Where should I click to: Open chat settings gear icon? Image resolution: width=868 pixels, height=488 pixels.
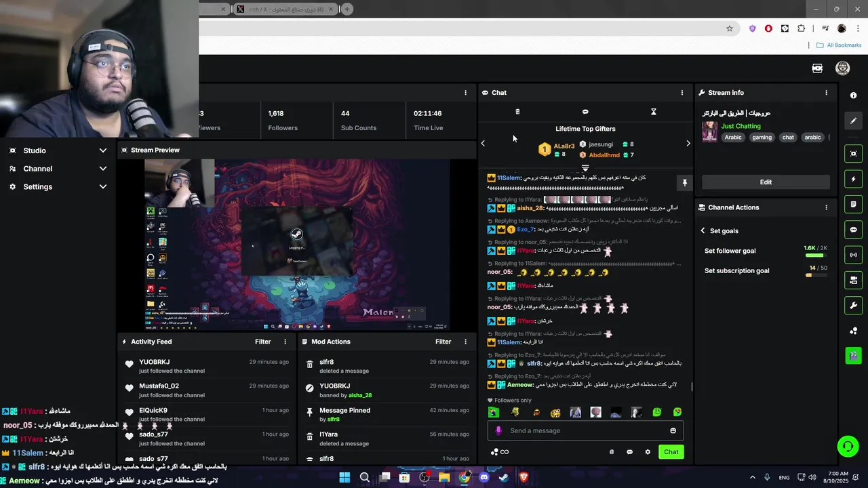point(648,452)
